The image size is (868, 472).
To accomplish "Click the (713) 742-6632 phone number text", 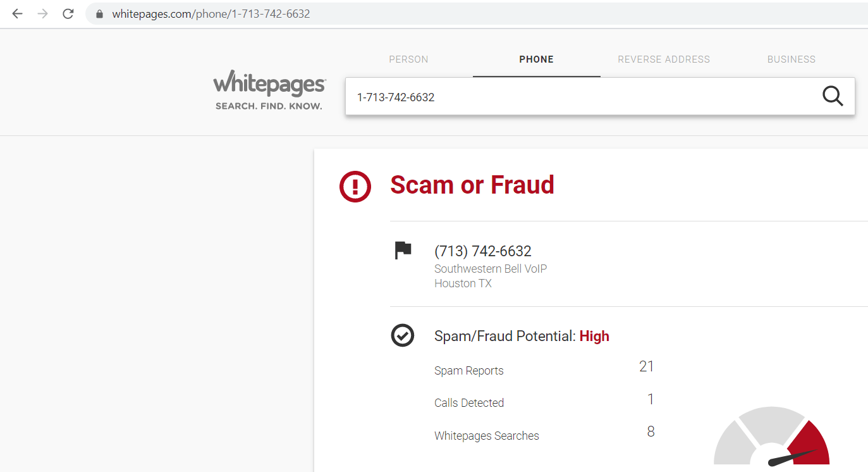I will [x=483, y=251].
